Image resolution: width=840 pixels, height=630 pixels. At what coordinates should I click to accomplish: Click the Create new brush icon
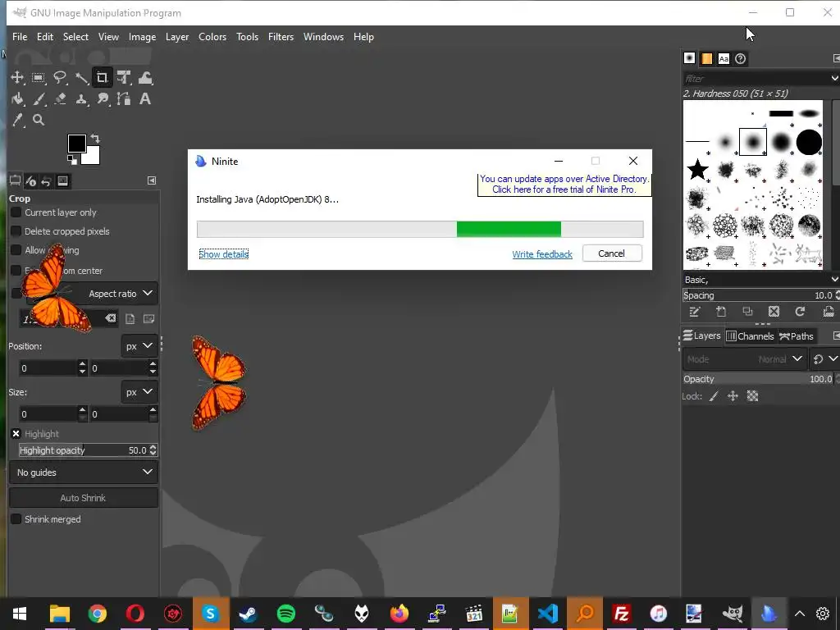(721, 312)
